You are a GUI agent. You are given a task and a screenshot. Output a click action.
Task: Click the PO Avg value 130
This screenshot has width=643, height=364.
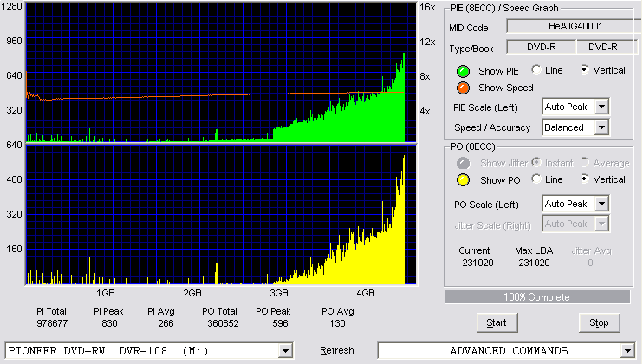coord(337,324)
